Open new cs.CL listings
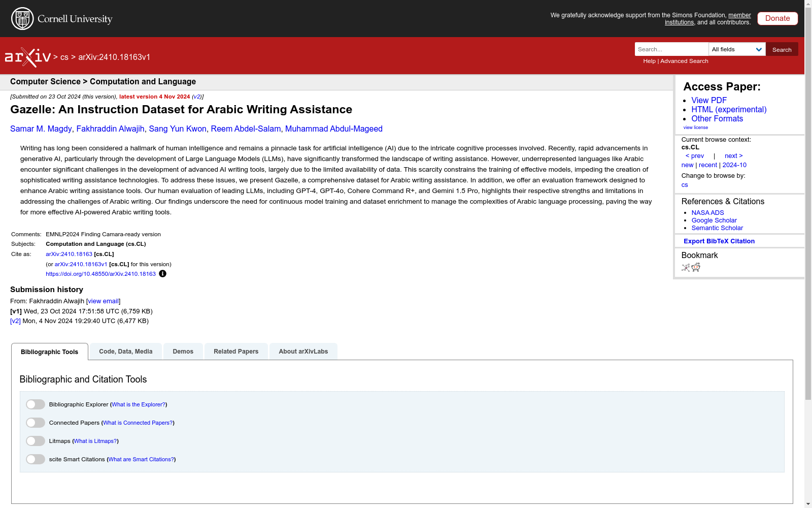The width and height of the screenshot is (812, 508). click(687, 165)
